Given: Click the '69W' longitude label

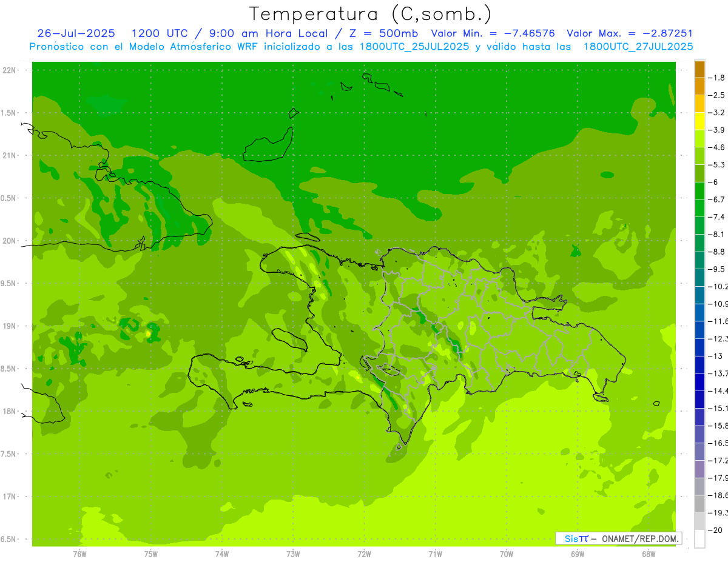Looking at the screenshot, I should 578,554.
